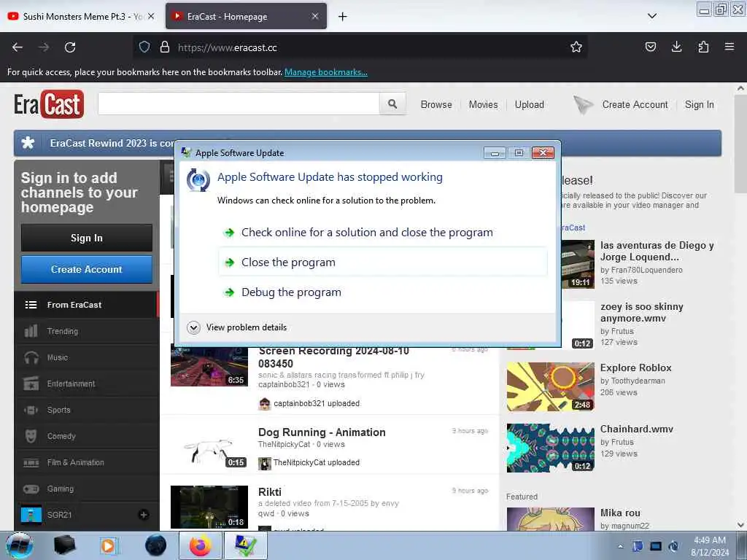
Task: Show hidden system tray icons
Action: coord(620,546)
